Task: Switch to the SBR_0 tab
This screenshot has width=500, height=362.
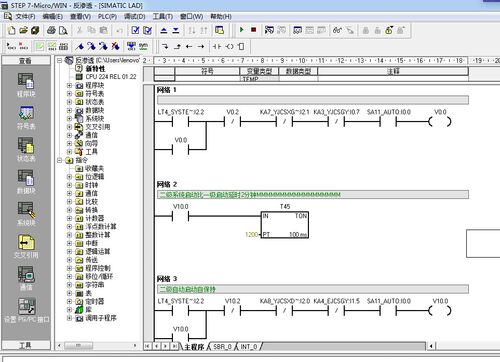Action: 222,347
